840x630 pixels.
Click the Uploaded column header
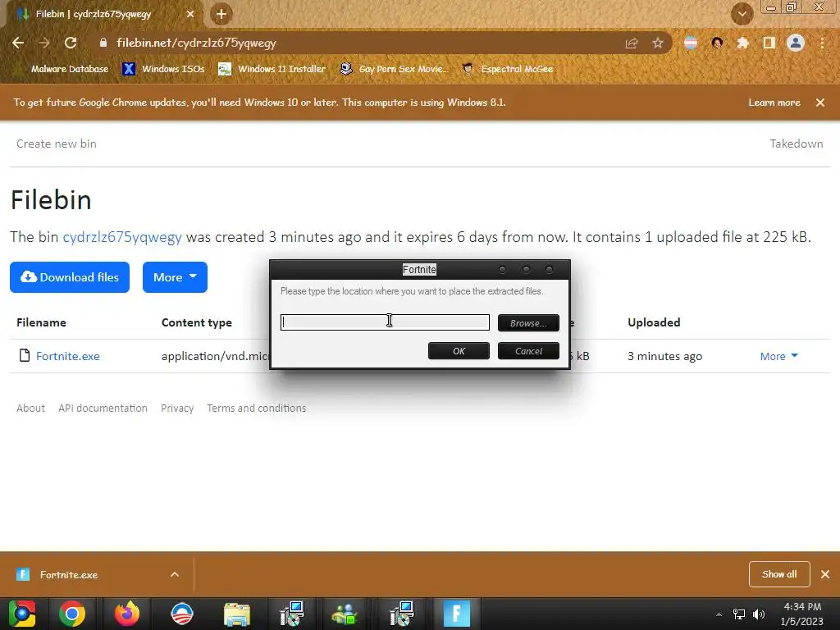(654, 322)
